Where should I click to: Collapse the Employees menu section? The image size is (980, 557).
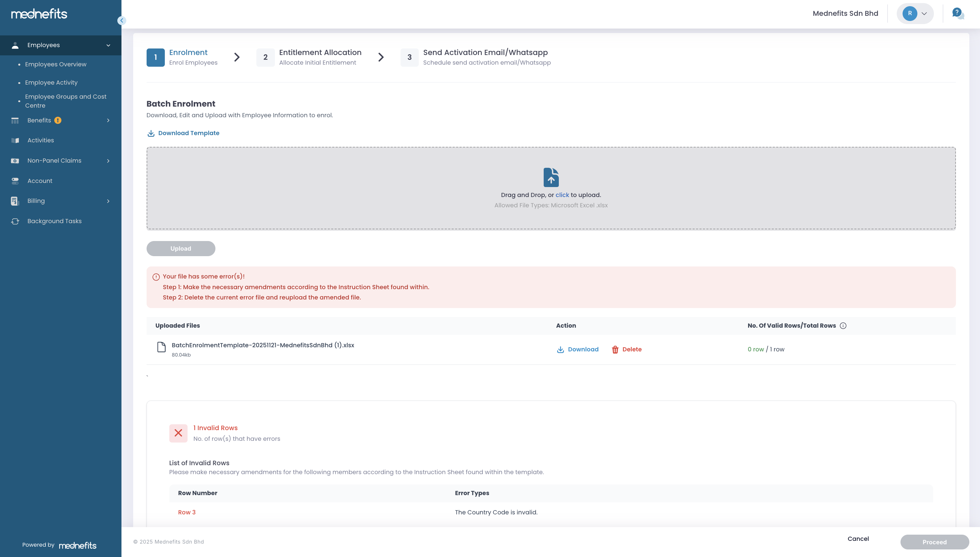(x=108, y=45)
